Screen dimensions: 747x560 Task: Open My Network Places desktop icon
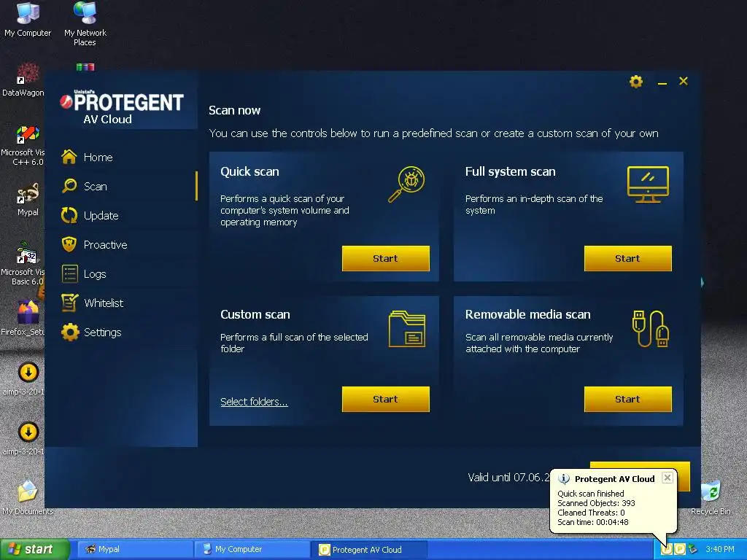coord(85,24)
